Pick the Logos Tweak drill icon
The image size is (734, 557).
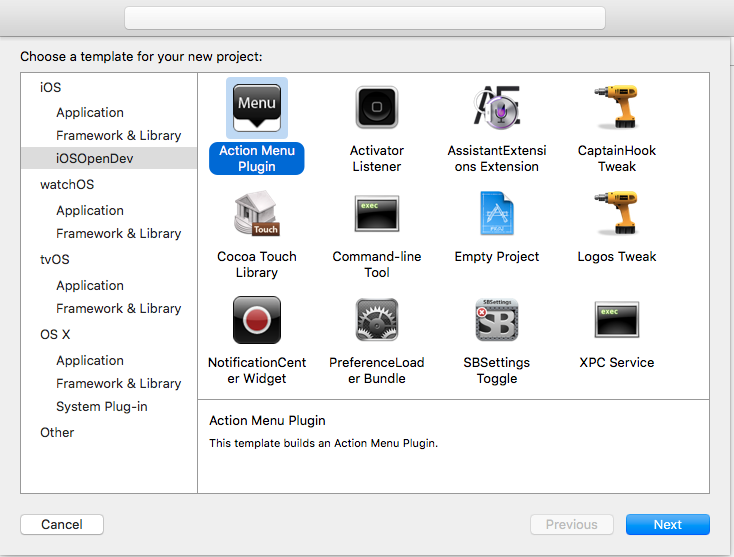(617, 213)
